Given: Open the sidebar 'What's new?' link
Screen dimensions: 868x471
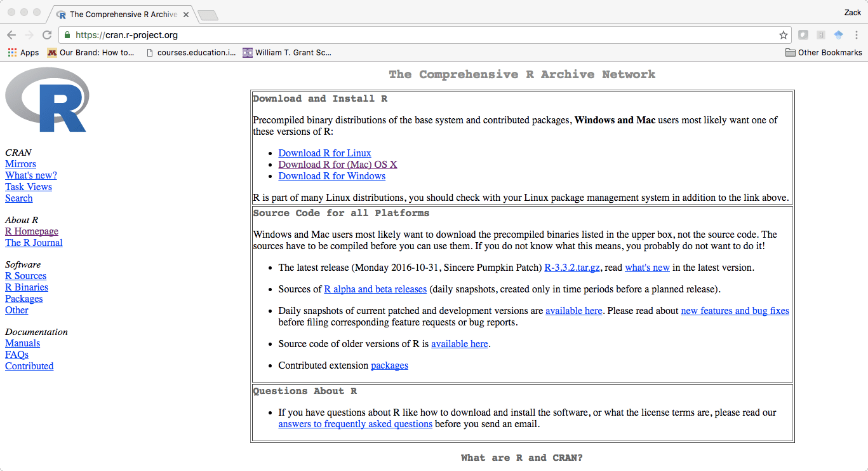Looking at the screenshot, I should tap(31, 175).
